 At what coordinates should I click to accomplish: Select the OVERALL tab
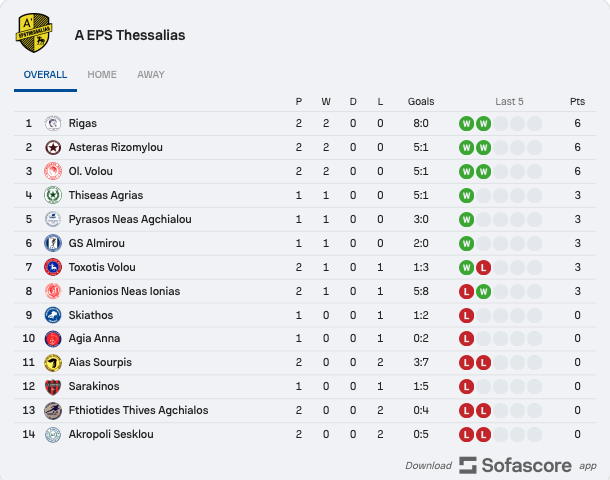[x=45, y=74]
